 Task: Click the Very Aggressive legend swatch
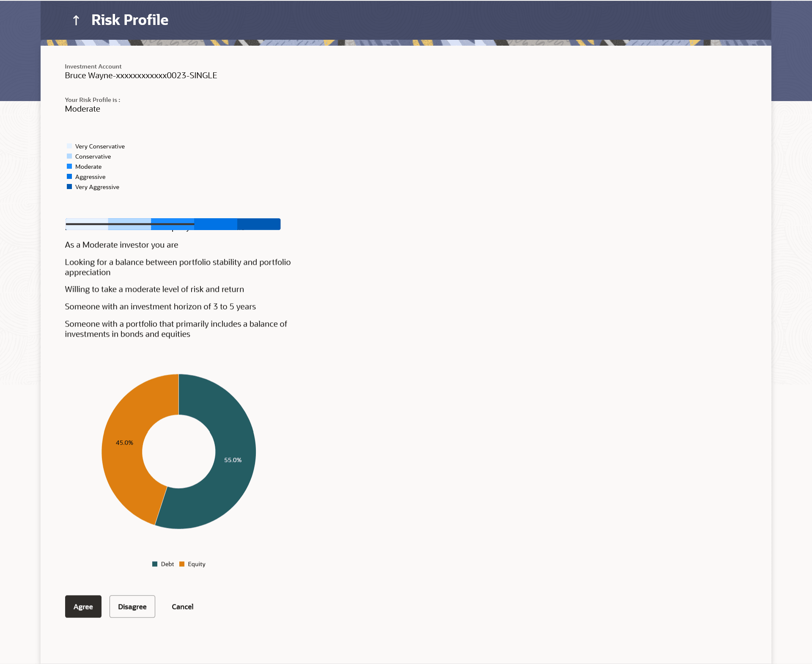click(69, 187)
